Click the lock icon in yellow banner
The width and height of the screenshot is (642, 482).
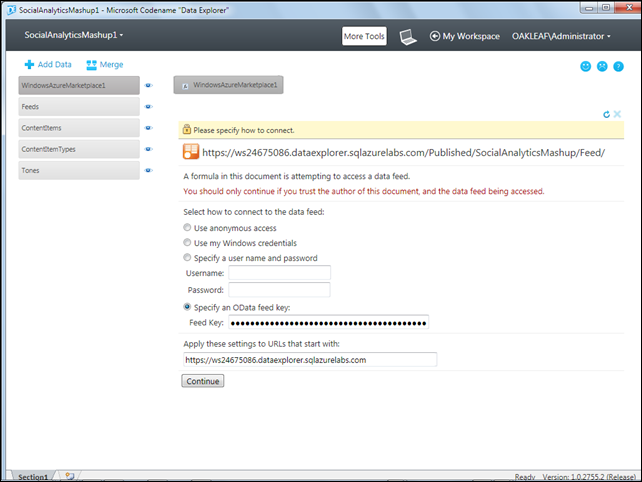click(187, 129)
